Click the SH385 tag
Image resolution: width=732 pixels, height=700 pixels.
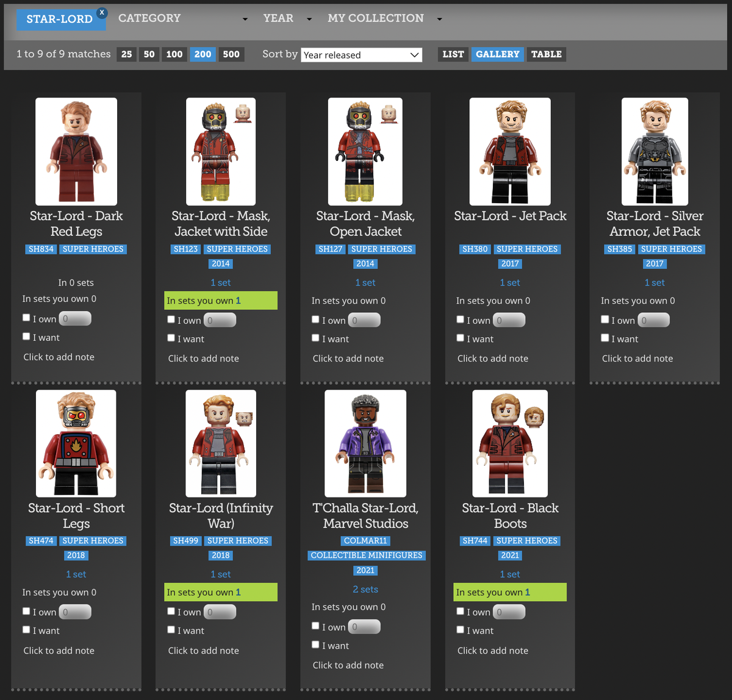coord(620,249)
